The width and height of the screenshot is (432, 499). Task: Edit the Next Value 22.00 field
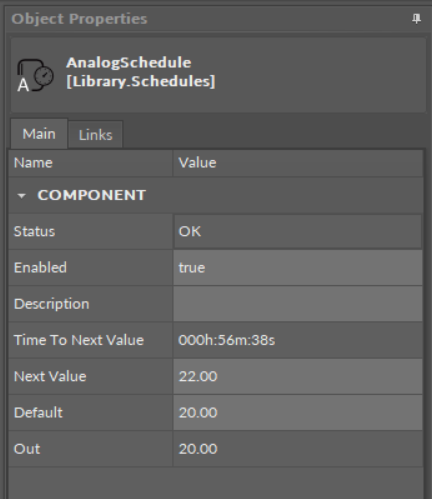coord(298,376)
